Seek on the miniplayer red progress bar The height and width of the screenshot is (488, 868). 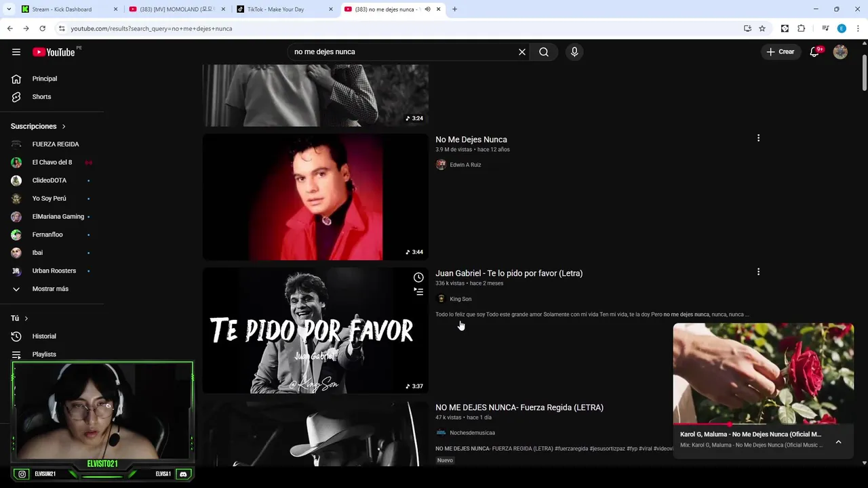(x=764, y=424)
